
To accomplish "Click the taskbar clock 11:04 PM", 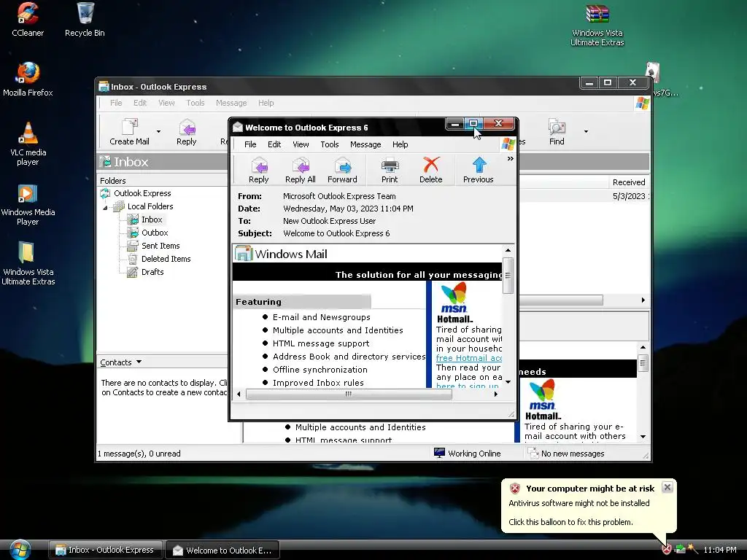I will [720, 550].
